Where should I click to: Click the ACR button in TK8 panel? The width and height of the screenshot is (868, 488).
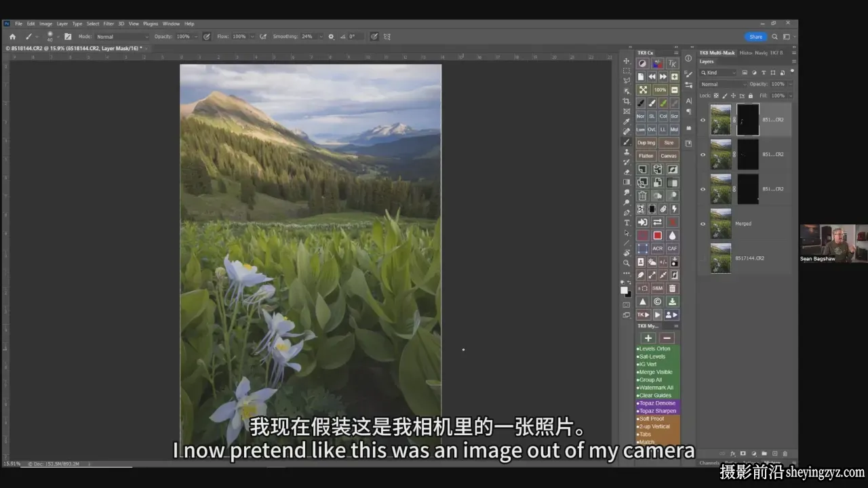[x=657, y=249]
